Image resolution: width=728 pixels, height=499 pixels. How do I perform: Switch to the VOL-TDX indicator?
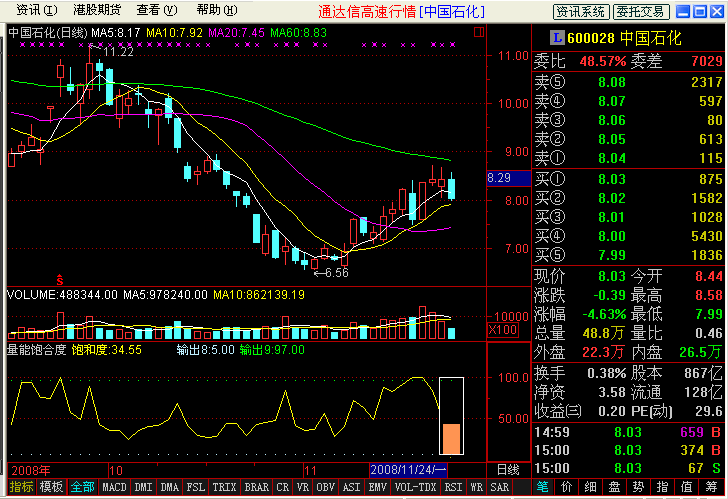coord(416,487)
